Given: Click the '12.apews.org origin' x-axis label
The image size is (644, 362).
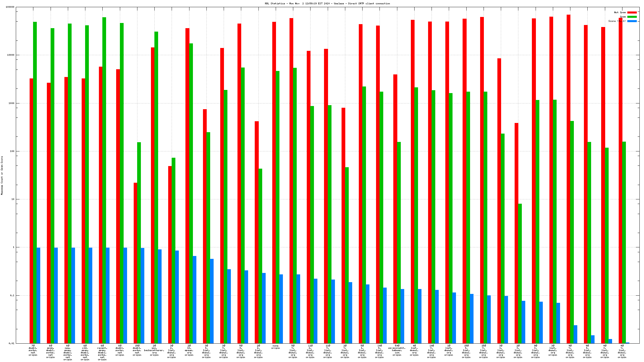Looking at the screenshot, I should [x=189, y=350].
